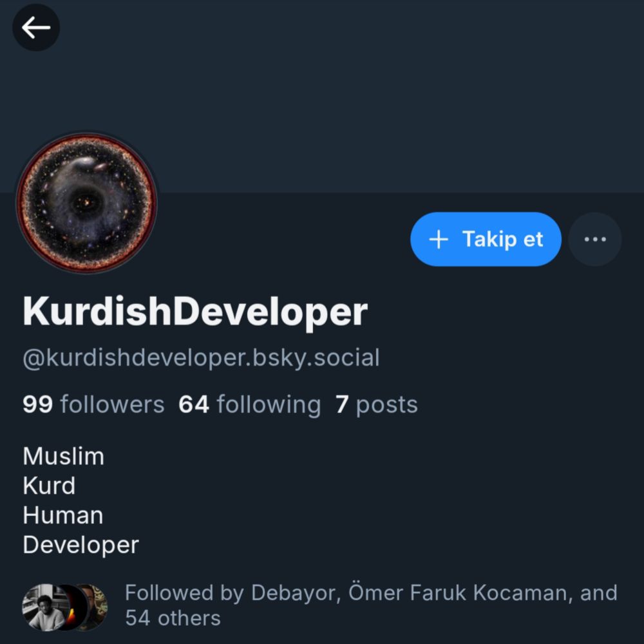Open the galaxy profile avatar
Viewport: 644px width, 644px height.
pos(87,203)
